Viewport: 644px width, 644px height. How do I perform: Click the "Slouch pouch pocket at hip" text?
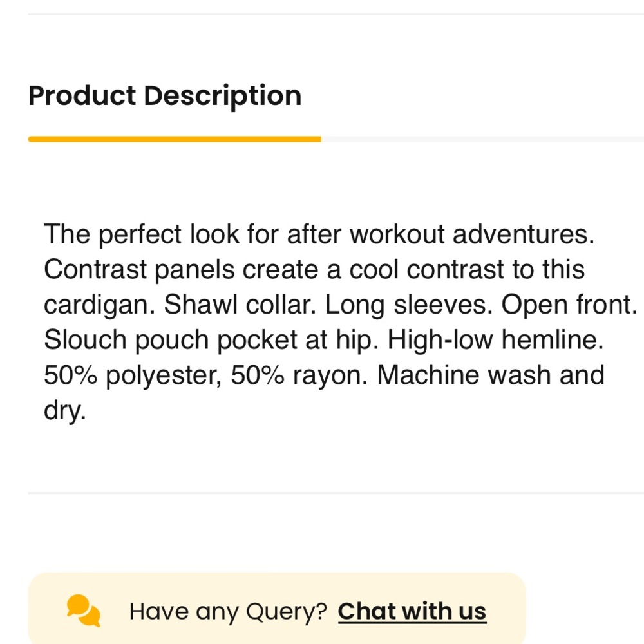[211, 340]
